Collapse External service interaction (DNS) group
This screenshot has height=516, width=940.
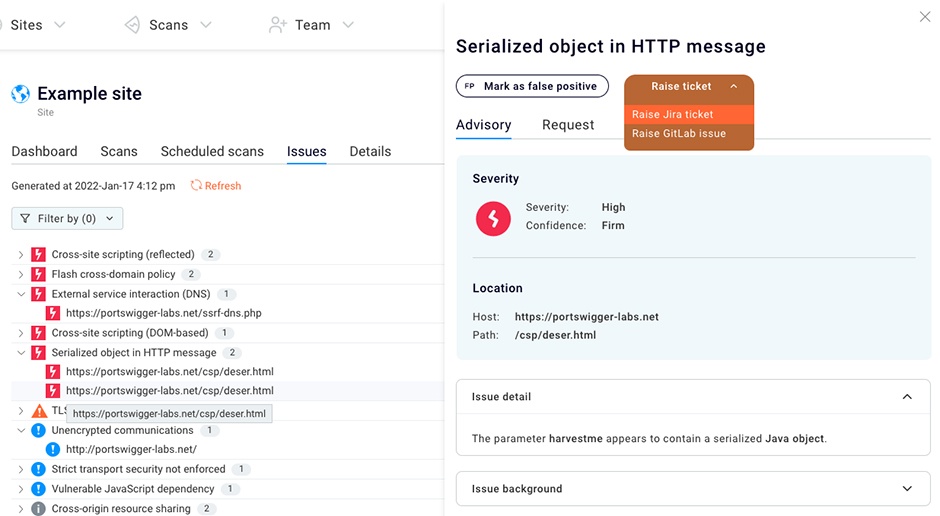click(x=21, y=294)
